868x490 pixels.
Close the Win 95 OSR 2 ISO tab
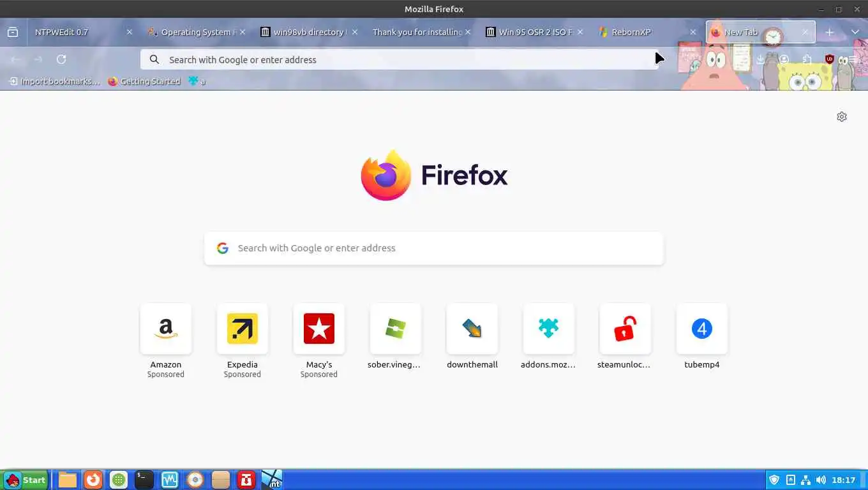tap(580, 32)
